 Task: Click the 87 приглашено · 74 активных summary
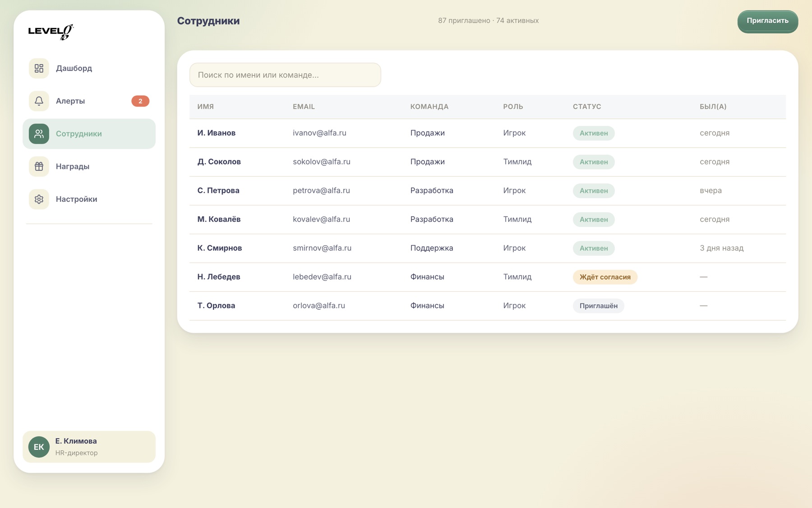[488, 21]
